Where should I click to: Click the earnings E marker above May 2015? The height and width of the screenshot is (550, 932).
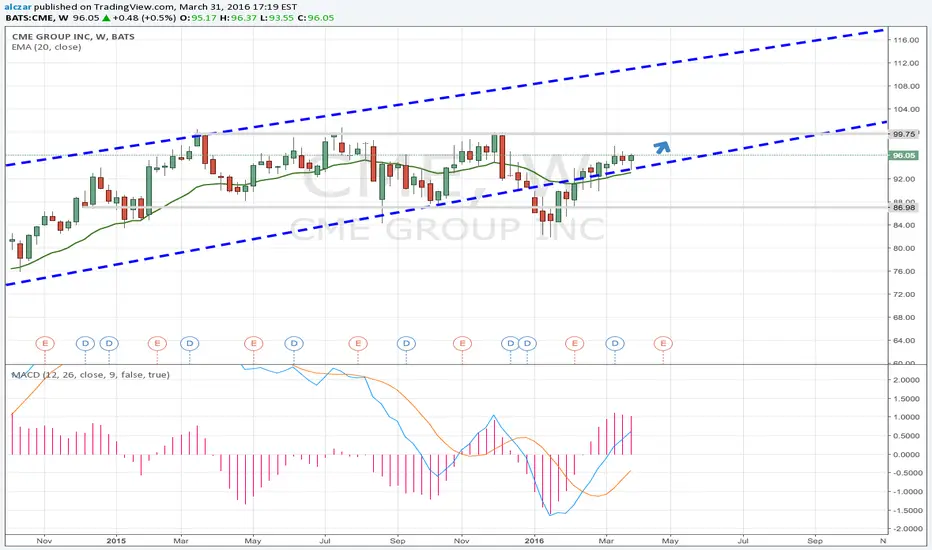pos(253,343)
